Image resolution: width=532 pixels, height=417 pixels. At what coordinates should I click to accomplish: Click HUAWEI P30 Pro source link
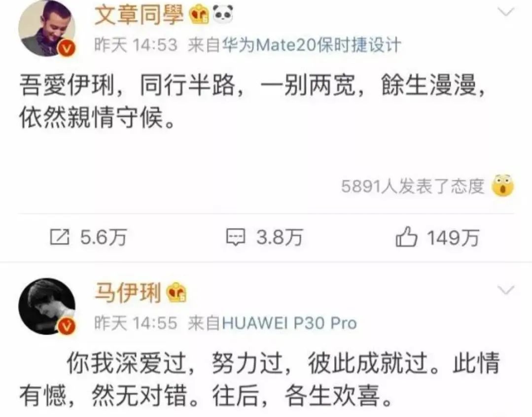click(289, 323)
